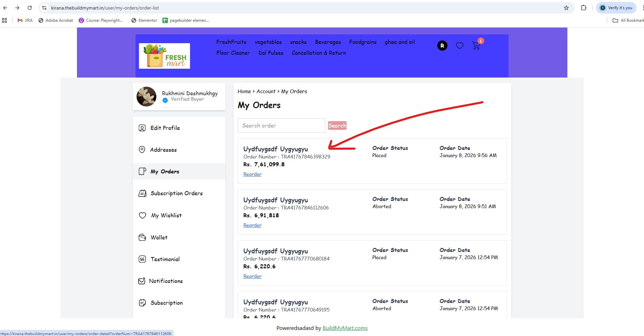Open the browser extensions puzzle icon
644x336 pixels.
(x=584, y=8)
